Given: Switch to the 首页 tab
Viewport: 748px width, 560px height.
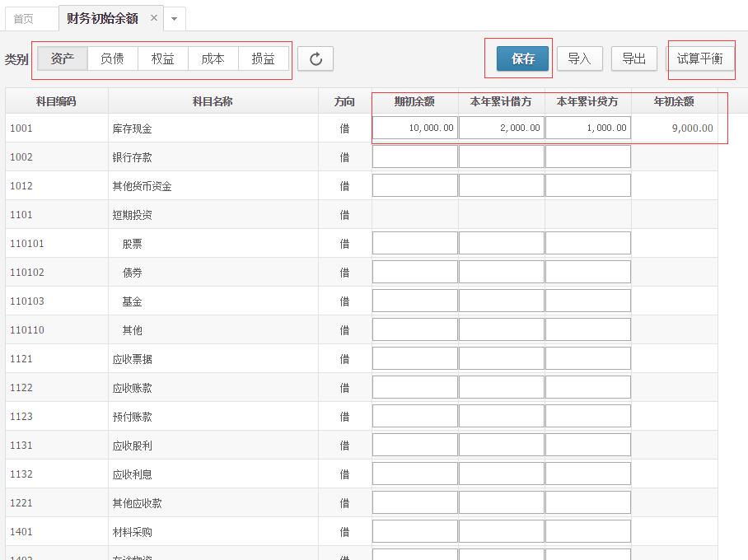Looking at the screenshot, I should tap(23, 19).
